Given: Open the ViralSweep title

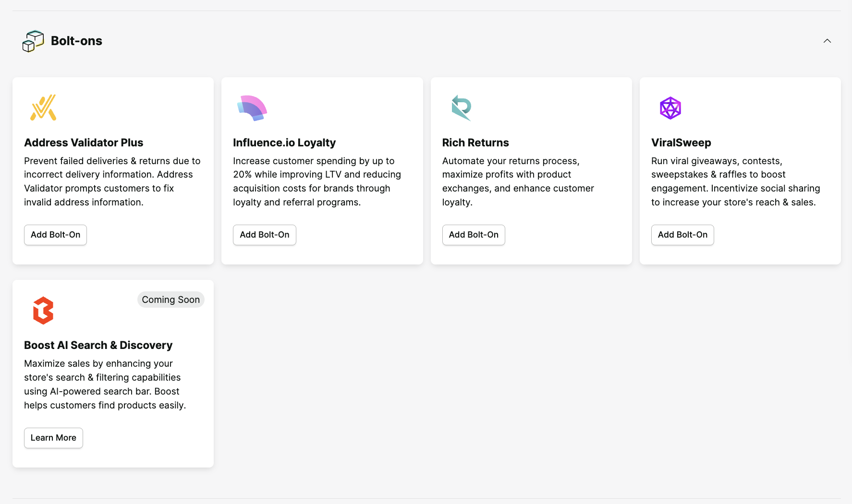Looking at the screenshot, I should coord(681,143).
